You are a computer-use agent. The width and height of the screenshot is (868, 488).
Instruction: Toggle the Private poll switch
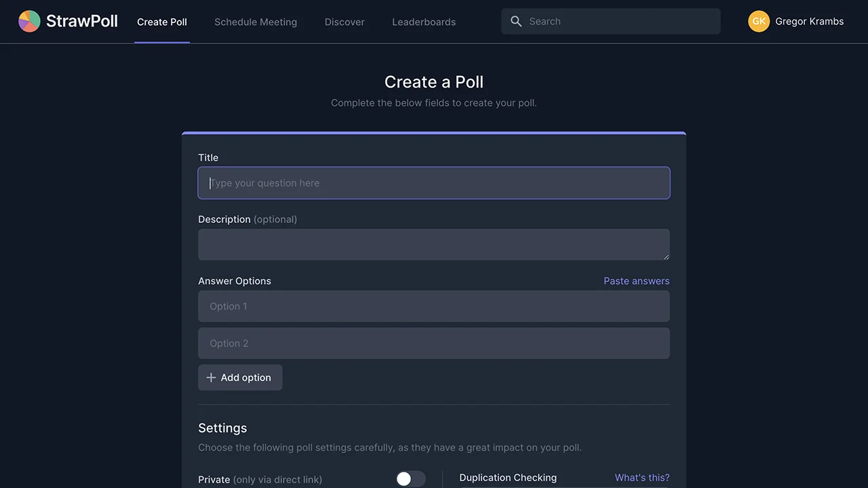[410, 479]
